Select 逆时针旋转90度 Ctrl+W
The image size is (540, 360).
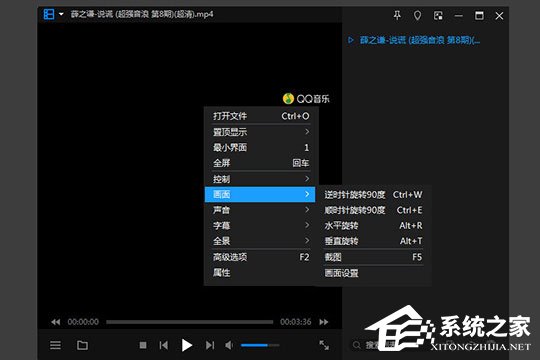pyautogui.click(x=373, y=195)
